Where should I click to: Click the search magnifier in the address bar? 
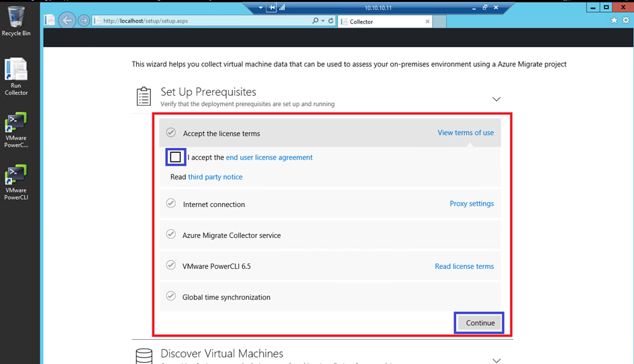coord(315,20)
